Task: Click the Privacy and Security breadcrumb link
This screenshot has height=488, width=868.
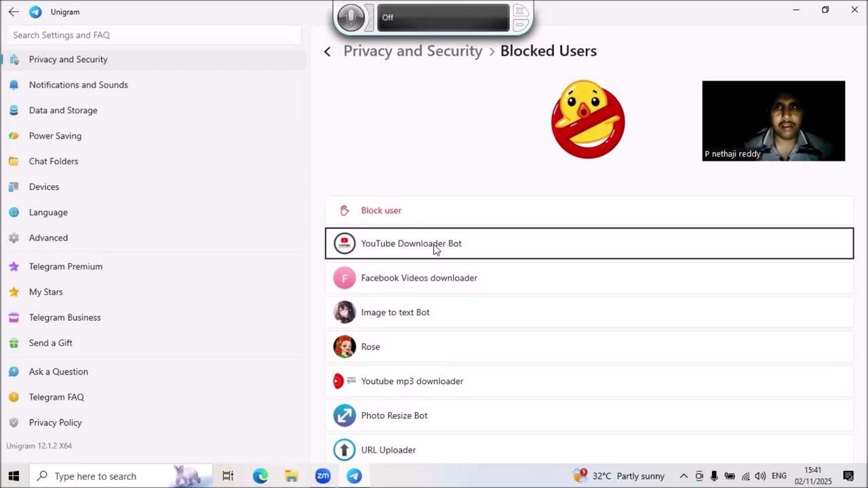Action: click(x=412, y=51)
